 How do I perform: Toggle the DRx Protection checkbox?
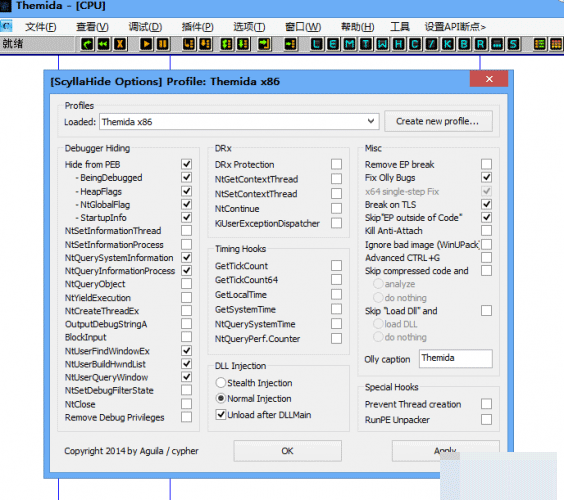coord(336,164)
